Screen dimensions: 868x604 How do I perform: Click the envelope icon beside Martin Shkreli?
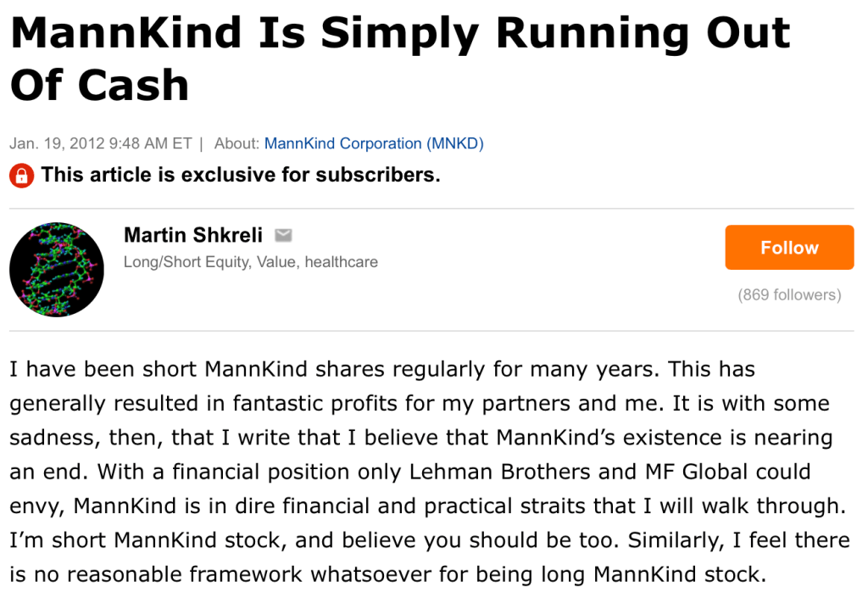point(283,235)
